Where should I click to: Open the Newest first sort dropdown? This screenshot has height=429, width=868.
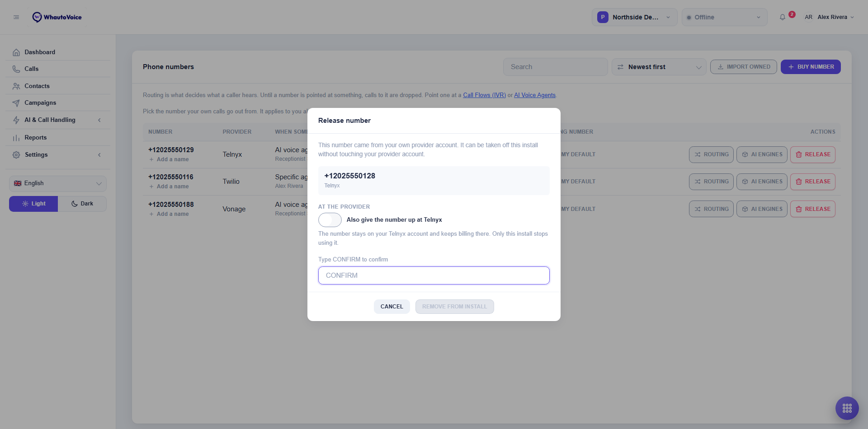tap(659, 67)
